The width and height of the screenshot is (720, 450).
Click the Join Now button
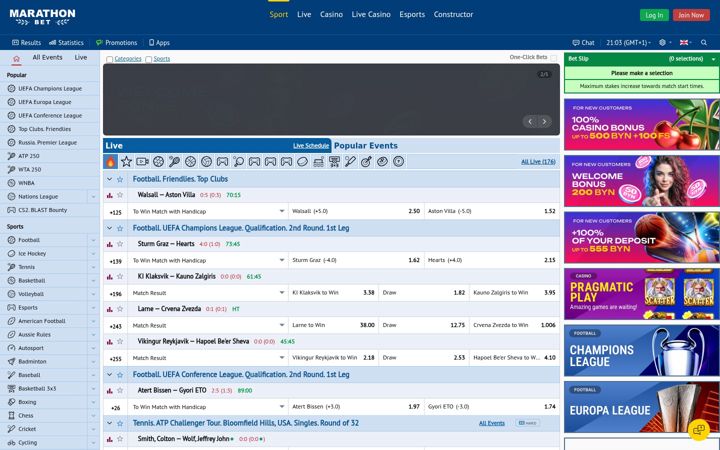click(x=691, y=15)
